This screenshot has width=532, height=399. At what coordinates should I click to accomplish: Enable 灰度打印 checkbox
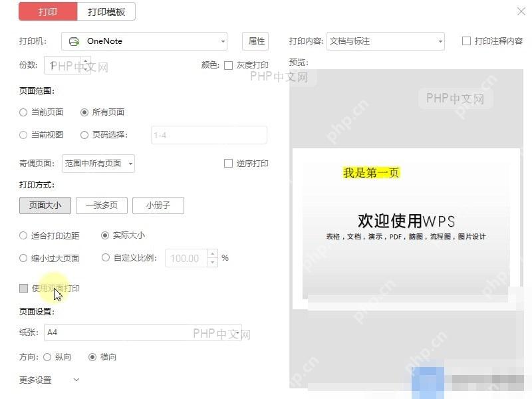pos(229,65)
